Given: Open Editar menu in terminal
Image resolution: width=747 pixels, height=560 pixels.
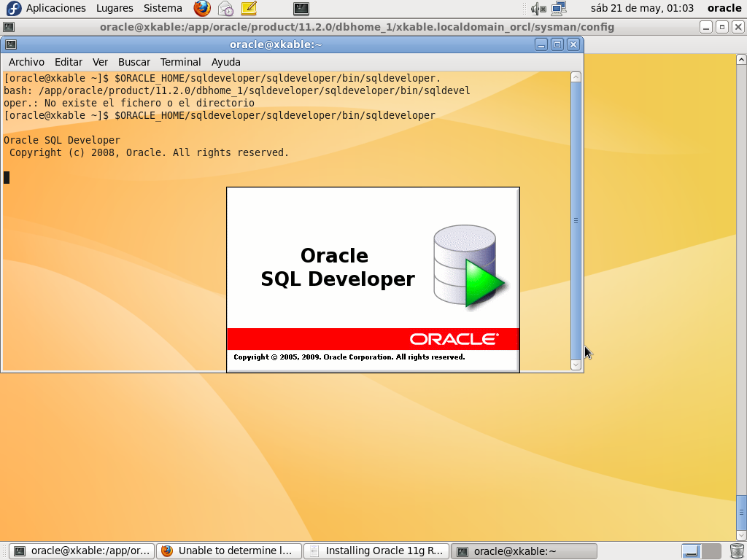Looking at the screenshot, I should (69, 62).
